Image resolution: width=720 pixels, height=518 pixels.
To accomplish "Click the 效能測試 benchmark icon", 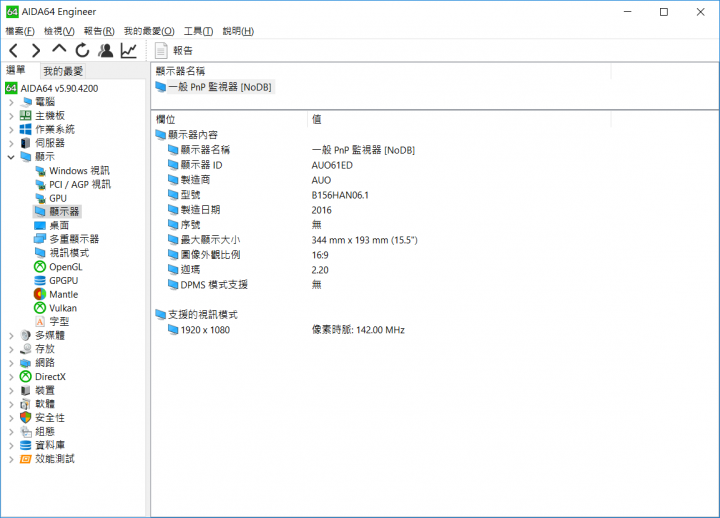I will click(x=26, y=459).
